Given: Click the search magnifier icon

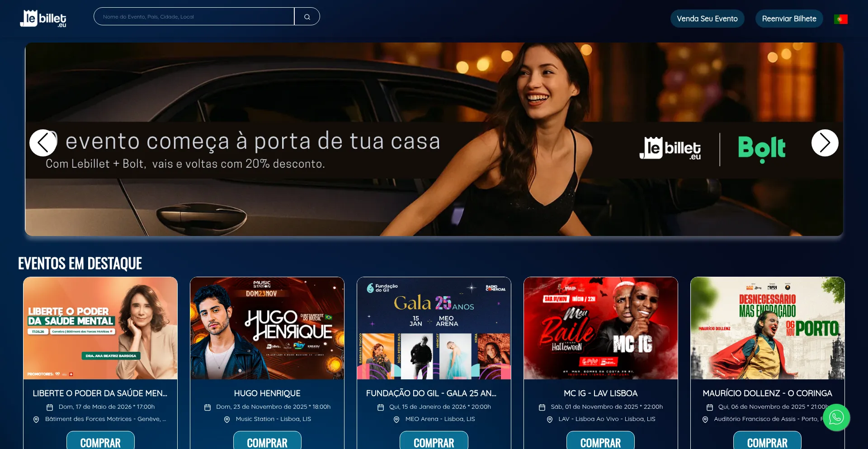Looking at the screenshot, I should (x=307, y=17).
